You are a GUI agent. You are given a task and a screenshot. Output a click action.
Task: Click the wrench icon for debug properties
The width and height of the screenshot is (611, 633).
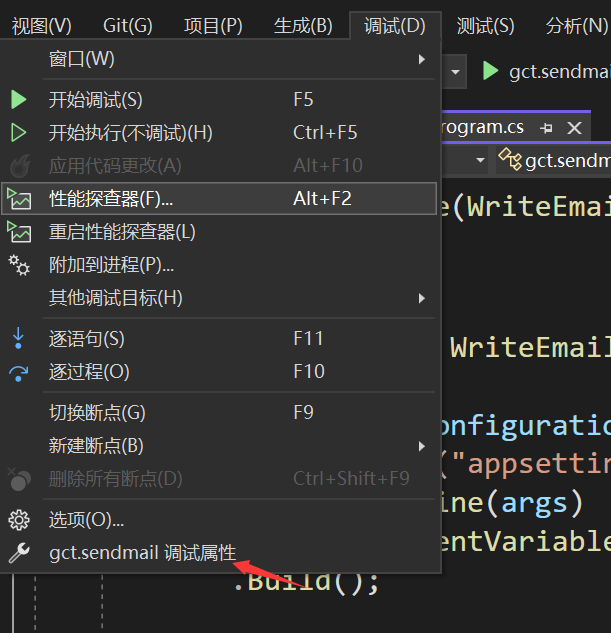(19, 553)
